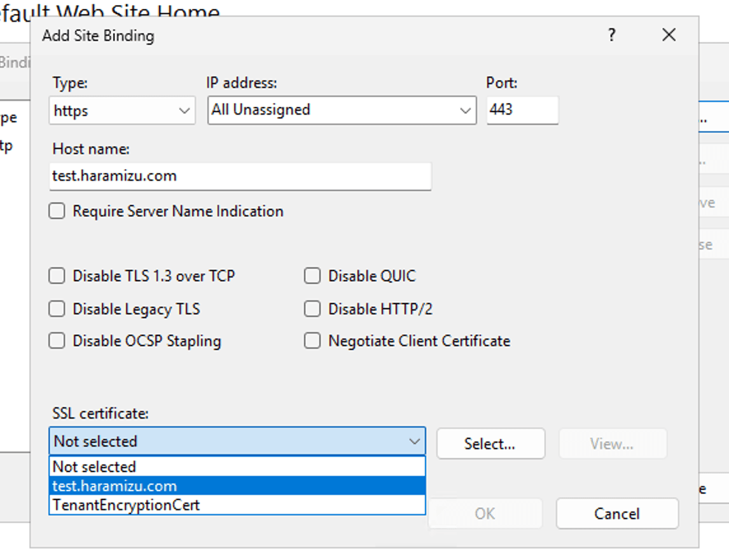Tick the Disable HTTP/2 checkbox
The image size is (729, 560).
312,309
